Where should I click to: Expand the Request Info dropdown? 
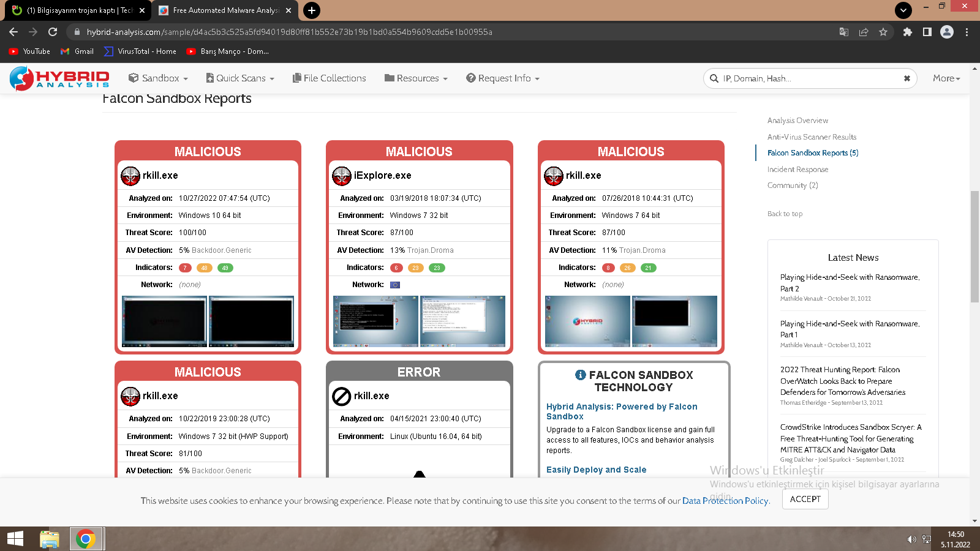pos(503,78)
